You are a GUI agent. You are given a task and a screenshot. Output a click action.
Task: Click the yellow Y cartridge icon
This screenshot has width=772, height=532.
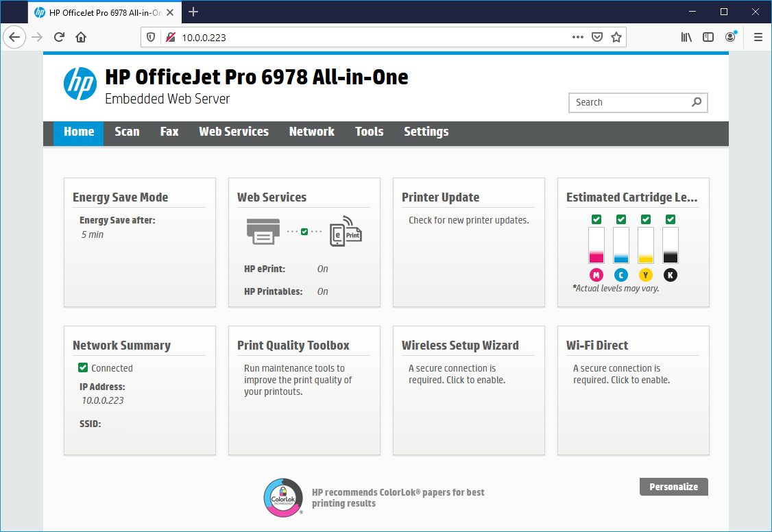coord(645,275)
